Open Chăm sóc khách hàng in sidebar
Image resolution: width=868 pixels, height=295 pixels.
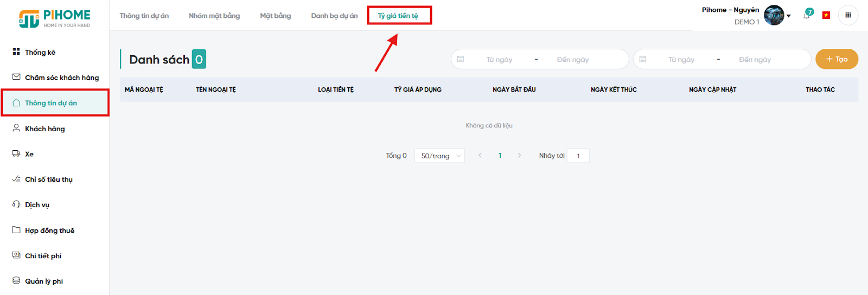point(61,78)
